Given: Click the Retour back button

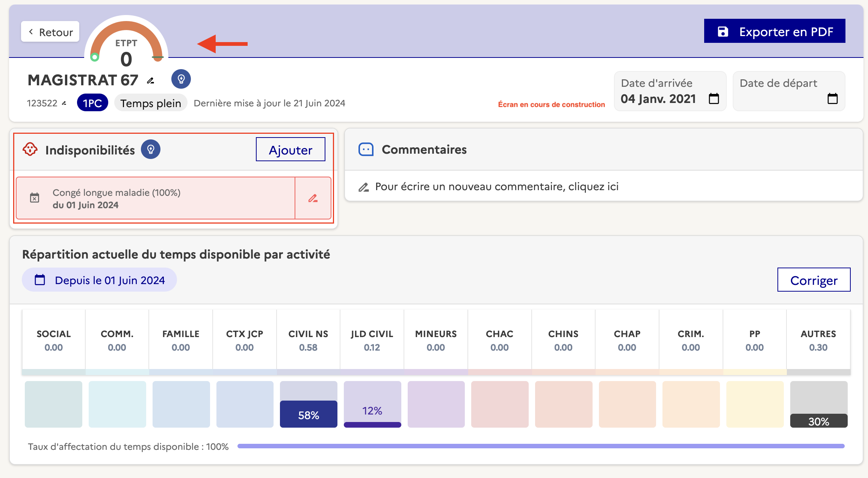Looking at the screenshot, I should 50,32.
